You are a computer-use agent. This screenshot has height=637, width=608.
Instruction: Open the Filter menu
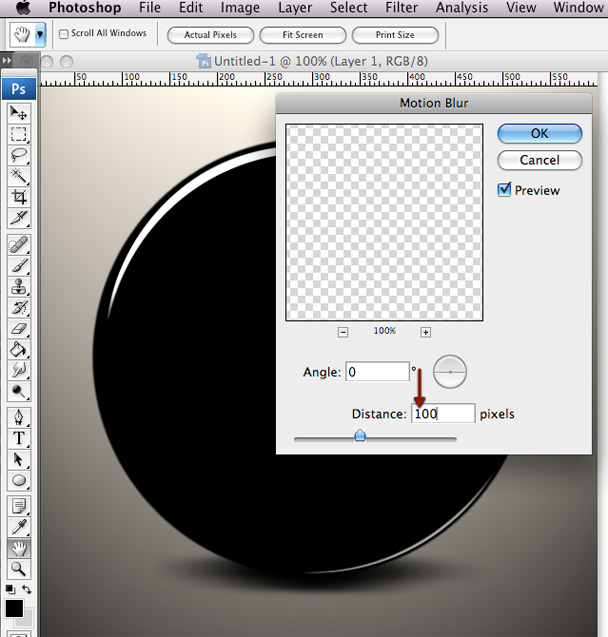point(401,7)
